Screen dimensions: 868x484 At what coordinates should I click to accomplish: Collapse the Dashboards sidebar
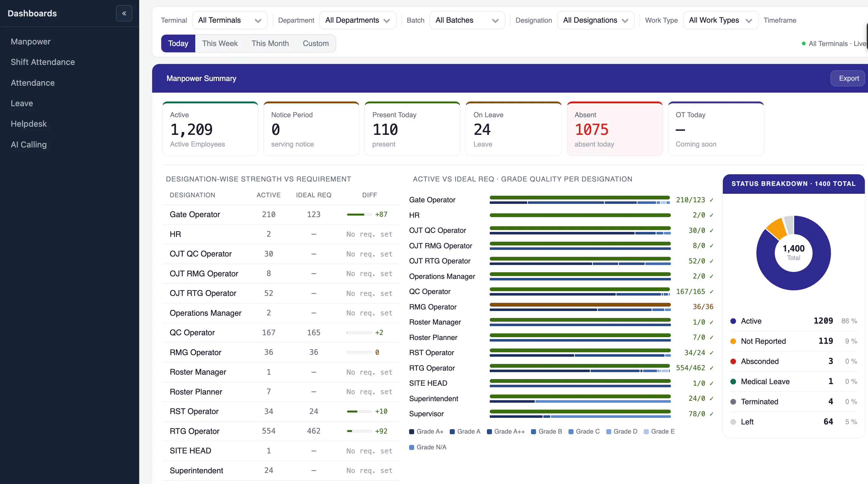124,14
